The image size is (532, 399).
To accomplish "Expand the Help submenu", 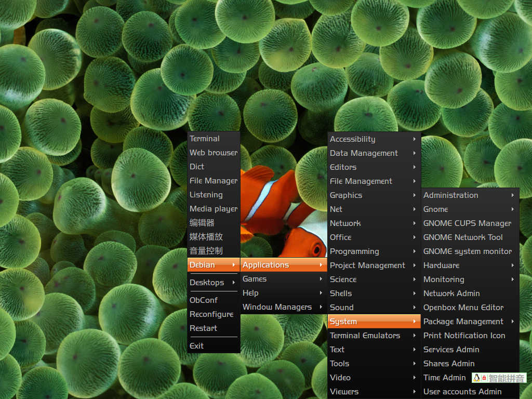I will [x=284, y=293].
